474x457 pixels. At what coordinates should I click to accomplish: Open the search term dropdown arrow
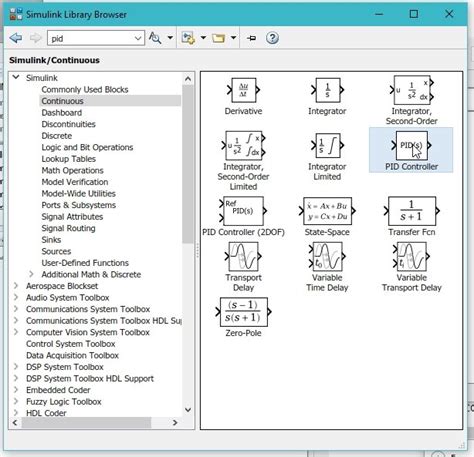tap(138, 38)
